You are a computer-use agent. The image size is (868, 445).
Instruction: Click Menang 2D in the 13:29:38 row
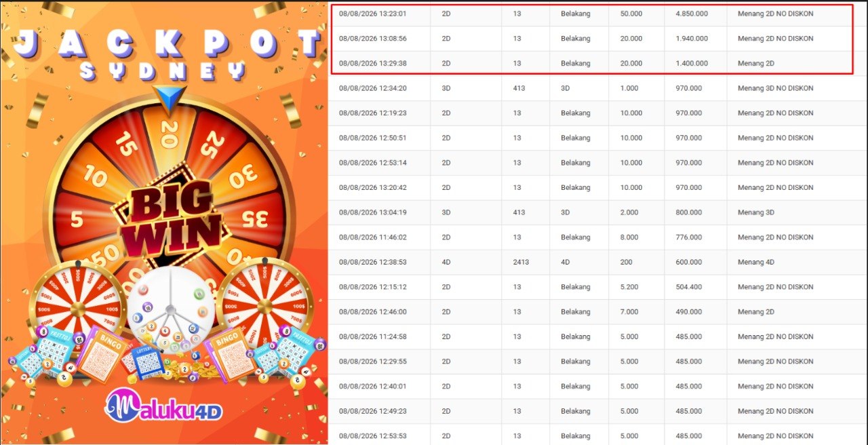coord(756,63)
